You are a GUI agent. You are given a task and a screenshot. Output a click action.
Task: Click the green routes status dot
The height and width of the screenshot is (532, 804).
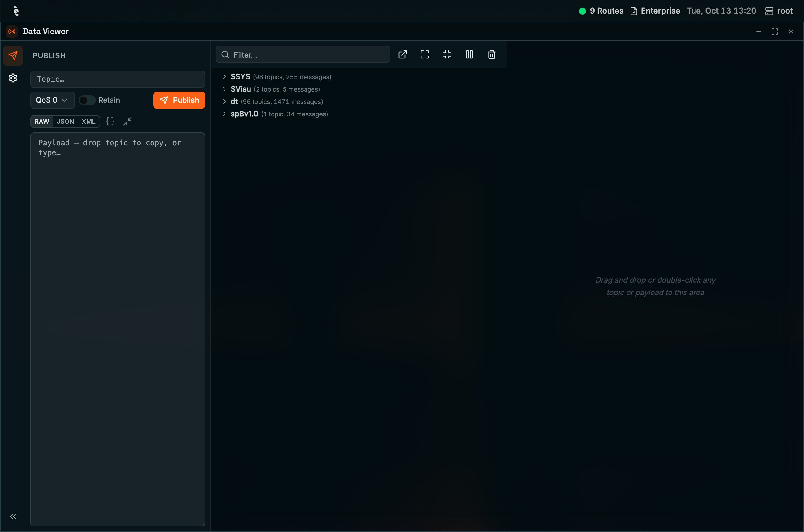583,11
